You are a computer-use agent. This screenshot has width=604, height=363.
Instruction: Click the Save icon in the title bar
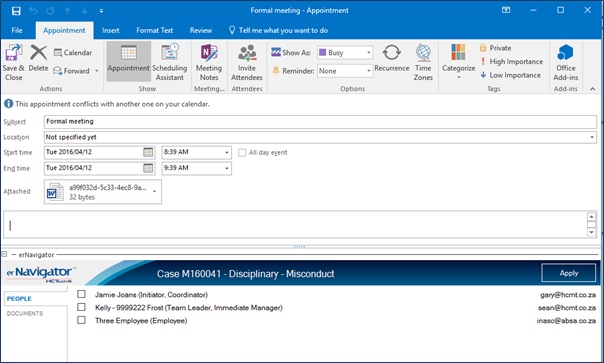(16, 11)
